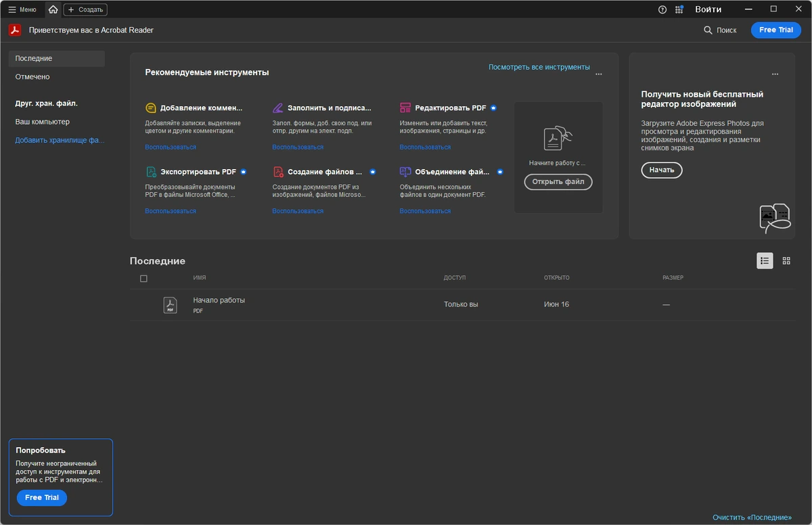
Task: Open recommended tools more options ellipsis
Action: (x=599, y=74)
